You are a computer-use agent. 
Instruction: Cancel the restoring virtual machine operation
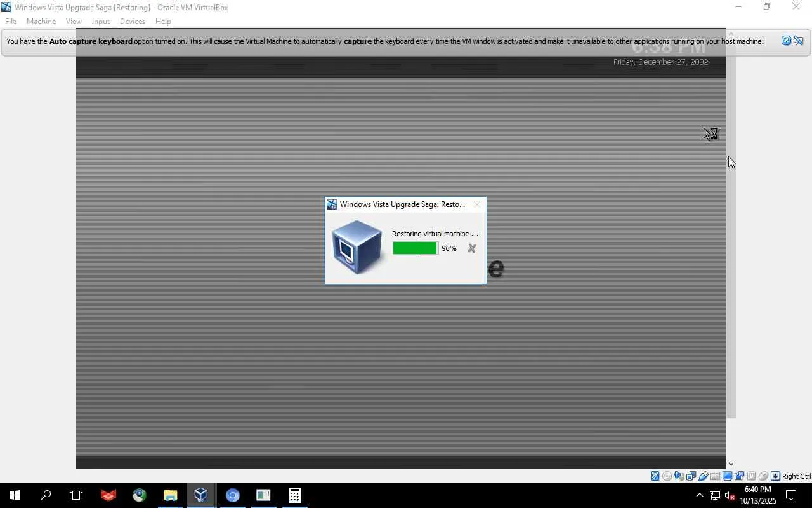tap(471, 248)
